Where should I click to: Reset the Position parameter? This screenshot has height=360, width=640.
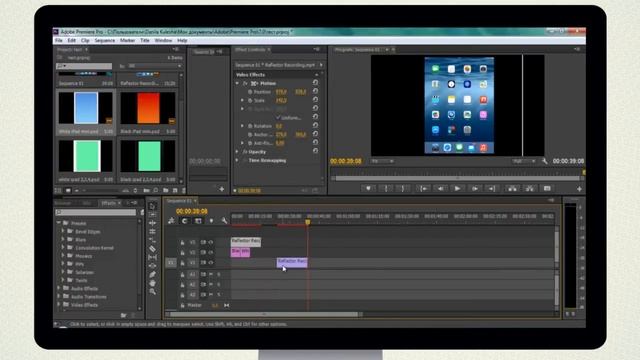(x=316, y=92)
